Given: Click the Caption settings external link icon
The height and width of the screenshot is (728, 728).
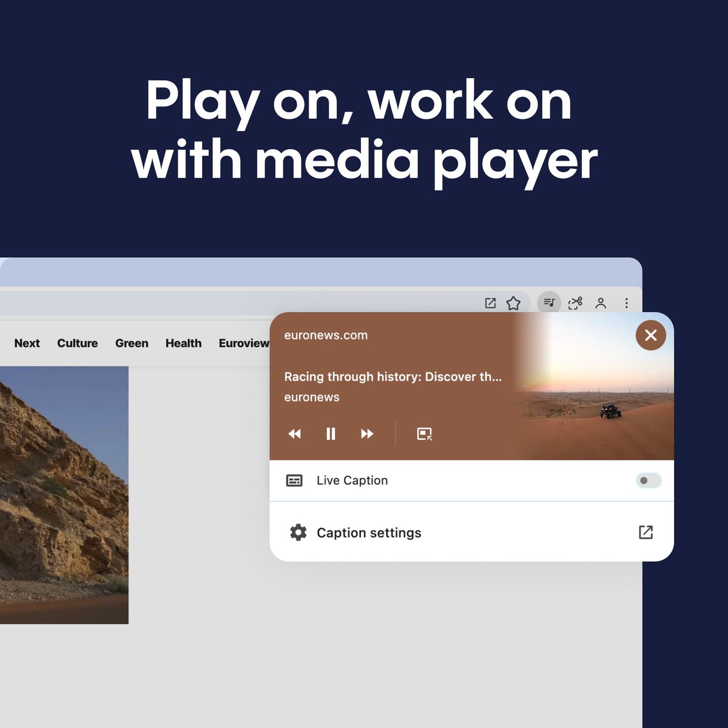Looking at the screenshot, I should tap(645, 532).
